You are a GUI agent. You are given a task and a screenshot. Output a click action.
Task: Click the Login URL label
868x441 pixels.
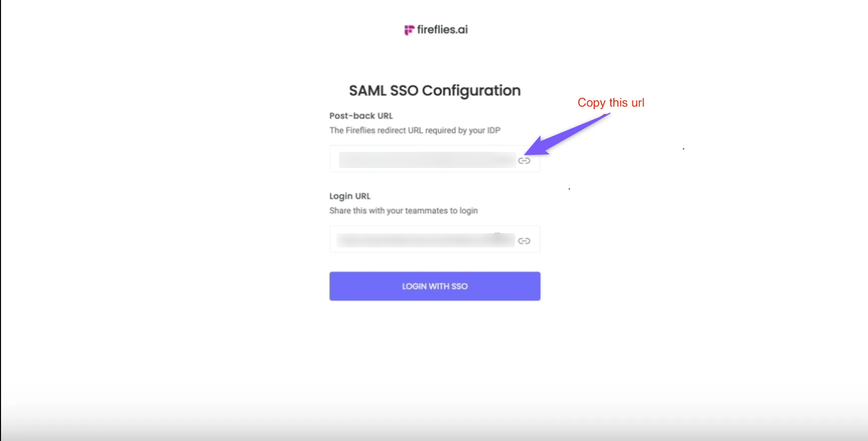350,196
